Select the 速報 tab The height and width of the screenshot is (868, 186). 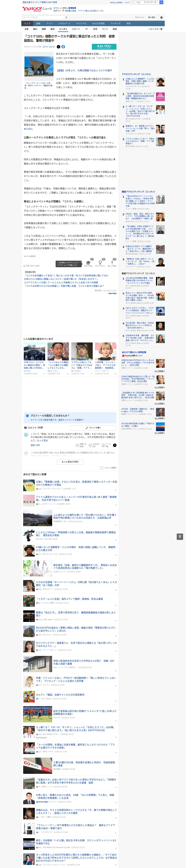pos(38,24)
